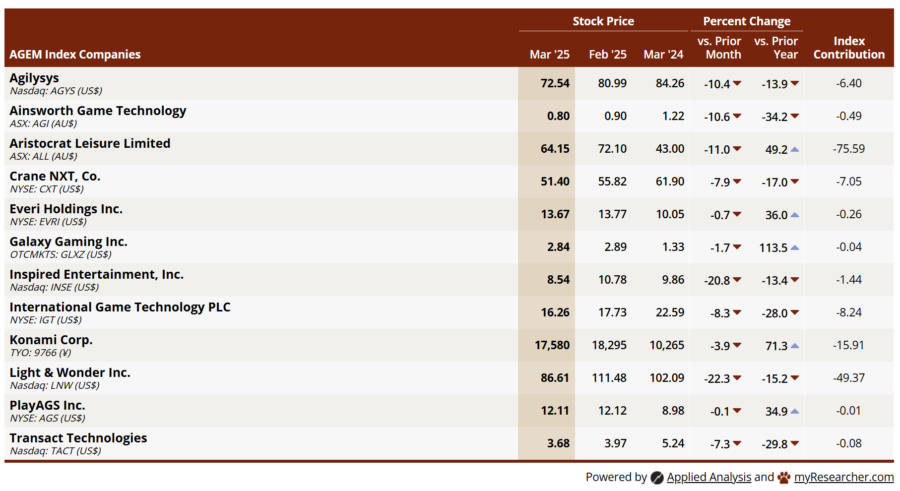900x491 pixels.
Task: Click the down arrow beside Galaxy Gaming -1.7
Action: click(737, 248)
